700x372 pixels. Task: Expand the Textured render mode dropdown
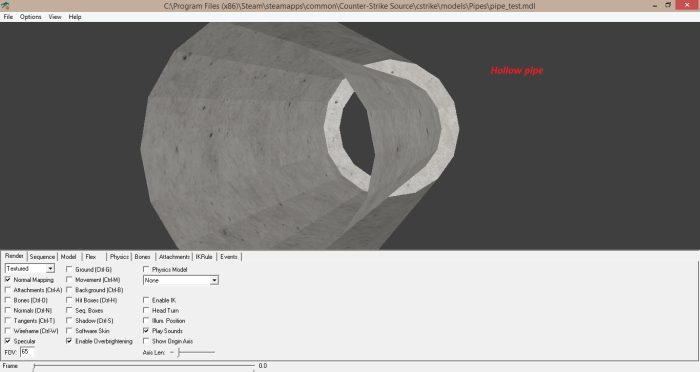[x=29, y=268]
